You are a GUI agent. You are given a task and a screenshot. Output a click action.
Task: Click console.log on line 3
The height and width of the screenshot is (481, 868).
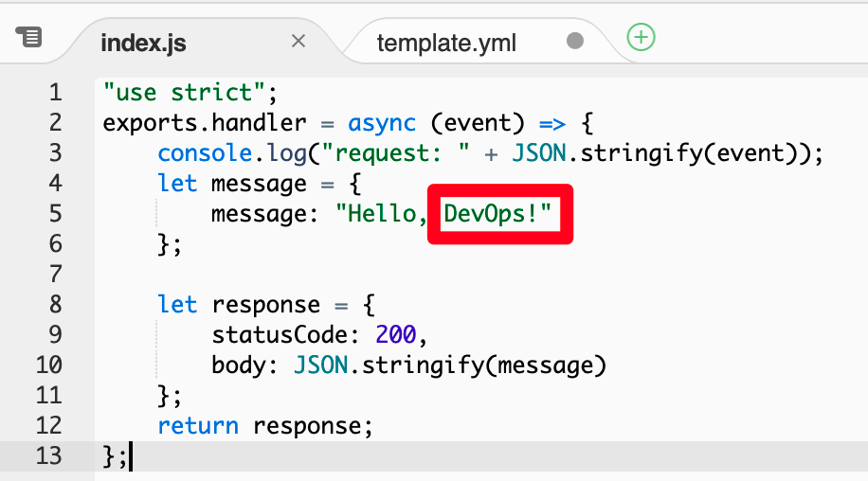click(232, 153)
